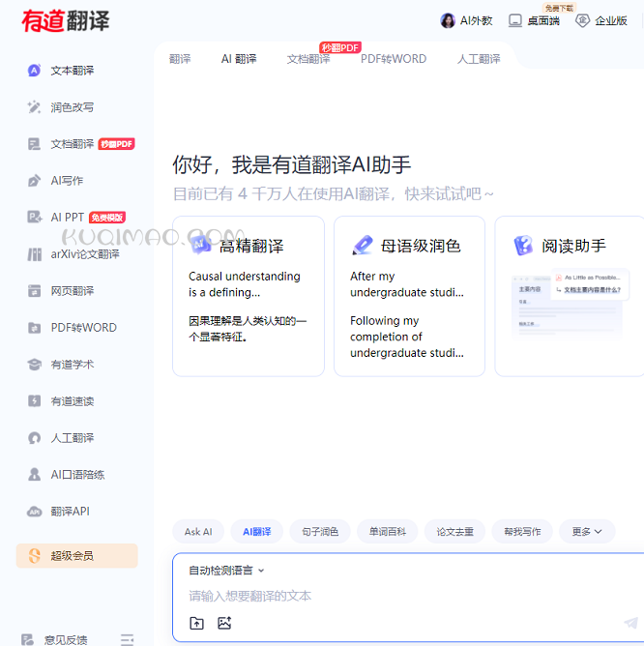Collapse sidebar using the menu lines icon
This screenshot has height=646, width=644.
pyautogui.click(x=128, y=639)
